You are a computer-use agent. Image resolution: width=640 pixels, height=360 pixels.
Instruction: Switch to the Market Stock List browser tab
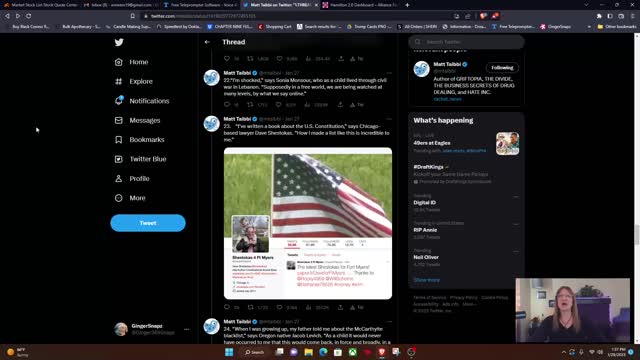tap(40, 5)
